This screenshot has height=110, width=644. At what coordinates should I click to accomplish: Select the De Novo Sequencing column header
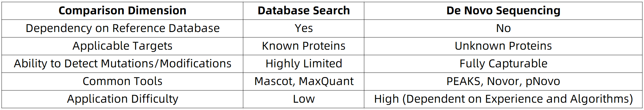pos(503,11)
